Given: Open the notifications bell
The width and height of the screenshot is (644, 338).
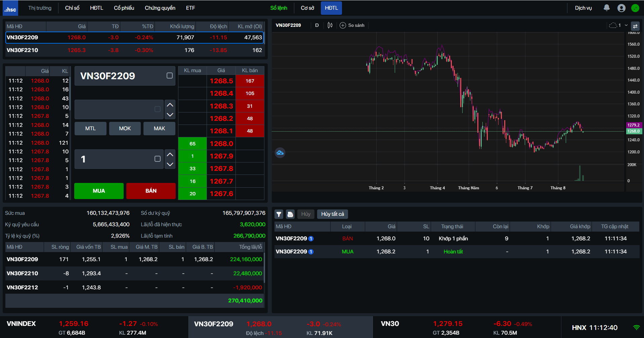Looking at the screenshot, I should [606, 8].
